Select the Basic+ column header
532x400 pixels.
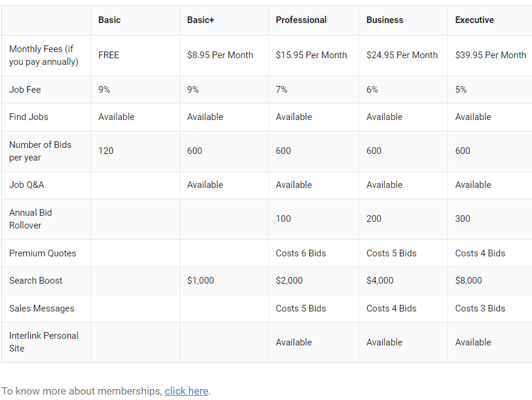coord(200,20)
